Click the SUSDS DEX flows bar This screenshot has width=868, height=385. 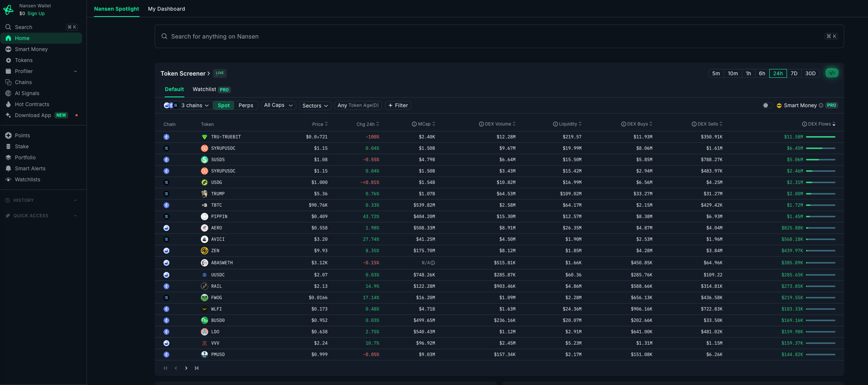tap(821, 160)
